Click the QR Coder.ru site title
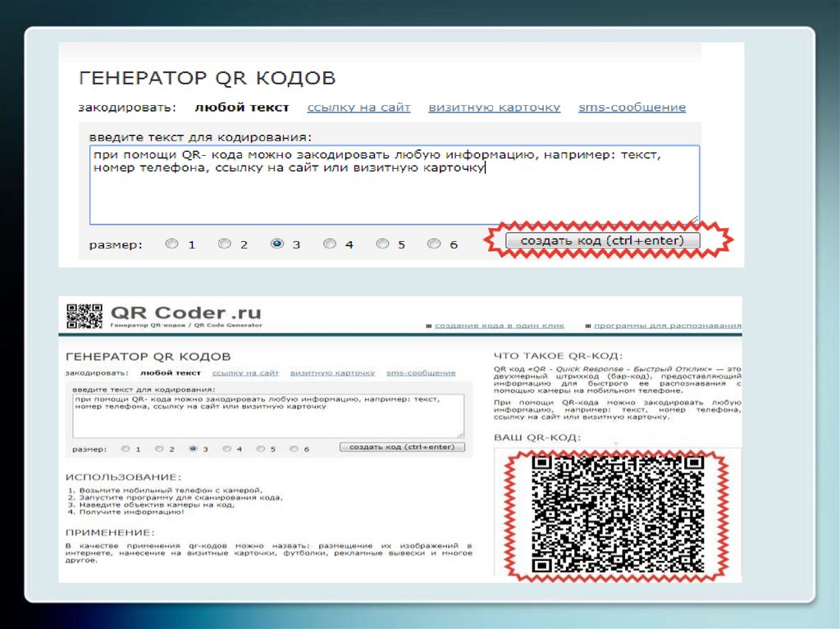 pyautogui.click(x=186, y=312)
